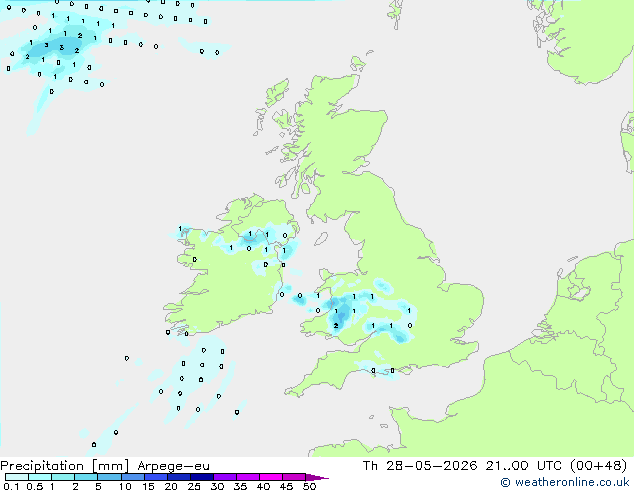
Task: Pick the legend swatch between 10 and 15
Action: pos(133,477)
